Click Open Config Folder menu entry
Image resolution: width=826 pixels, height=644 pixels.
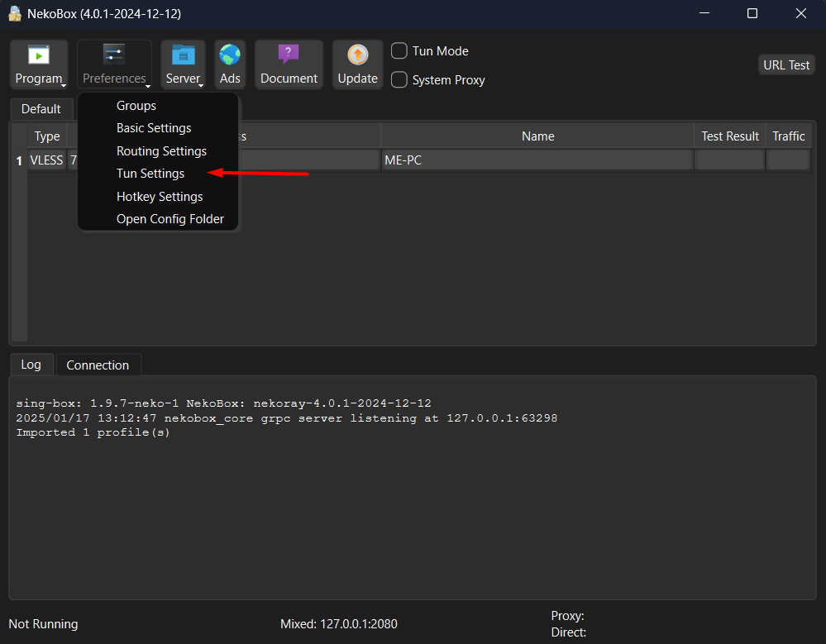coord(170,219)
